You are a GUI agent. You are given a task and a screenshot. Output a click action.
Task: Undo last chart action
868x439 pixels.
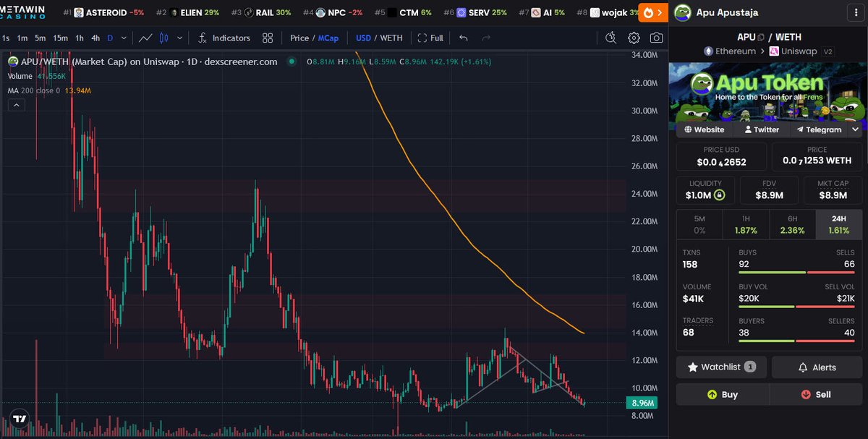click(x=464, y=38)
